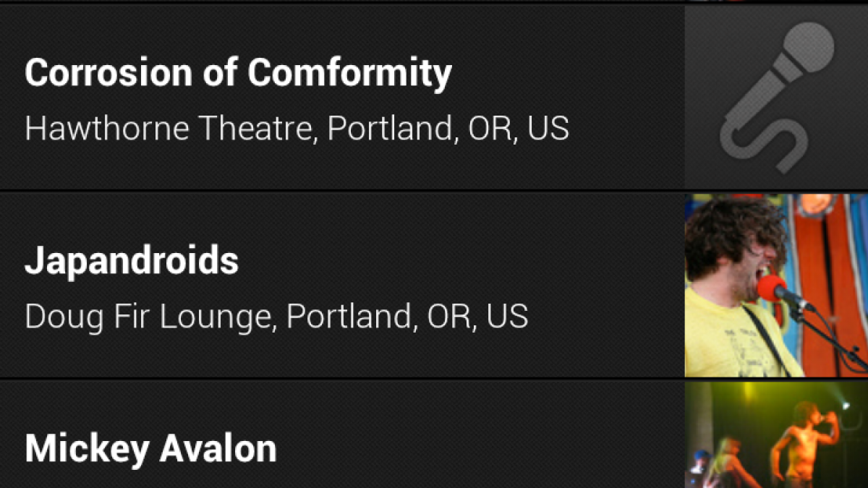868x488 pixels.
Task: Click "Portland, OR, US" after Doug Fir Lounge
Action: (x=407, y=316)
